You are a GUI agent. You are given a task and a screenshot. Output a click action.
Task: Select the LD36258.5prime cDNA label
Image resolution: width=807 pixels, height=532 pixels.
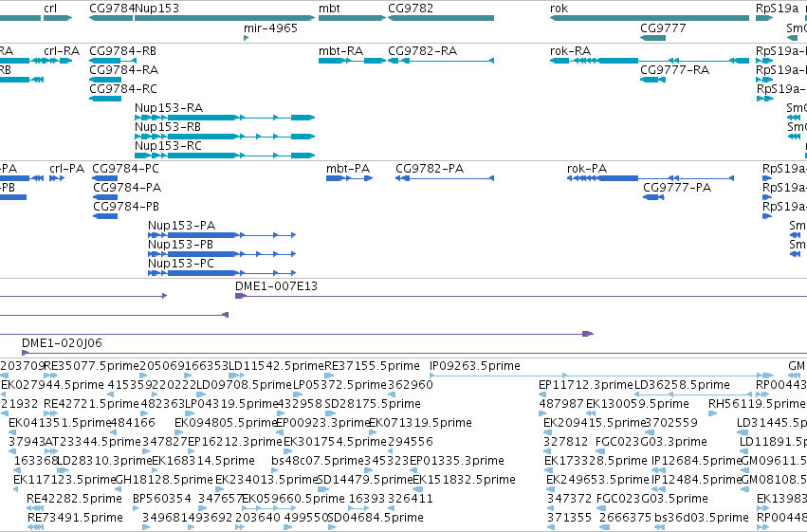[682, 385]
